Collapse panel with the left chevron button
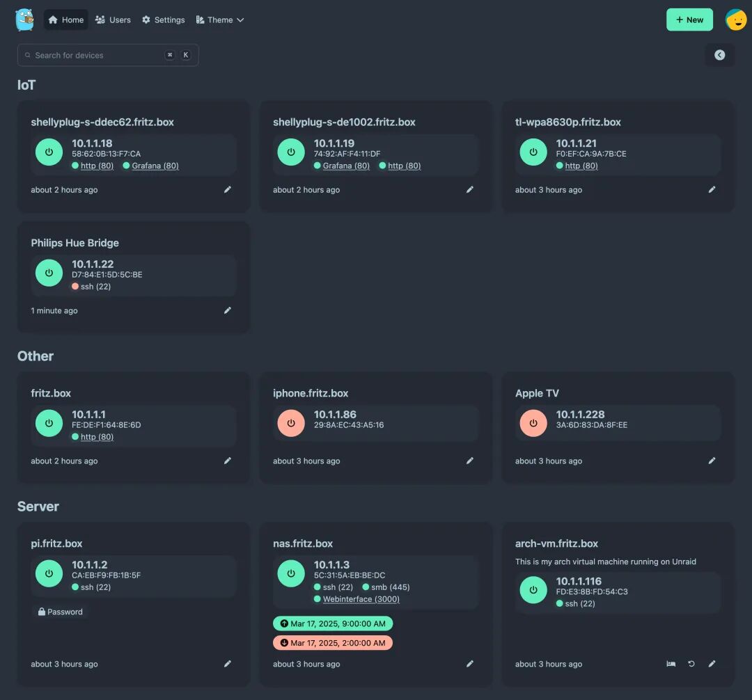The image size is (752, 700). coord(719,55)
